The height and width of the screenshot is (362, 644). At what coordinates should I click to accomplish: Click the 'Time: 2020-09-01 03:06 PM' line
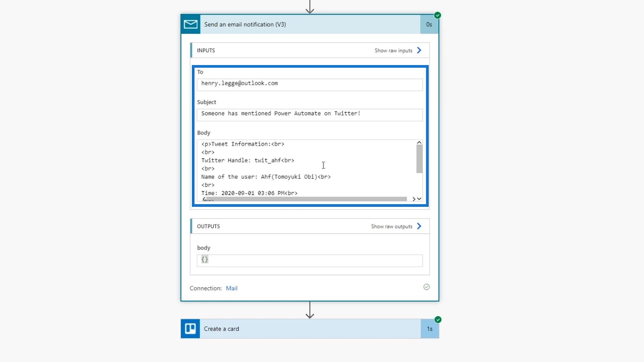[x=249, y=193]
